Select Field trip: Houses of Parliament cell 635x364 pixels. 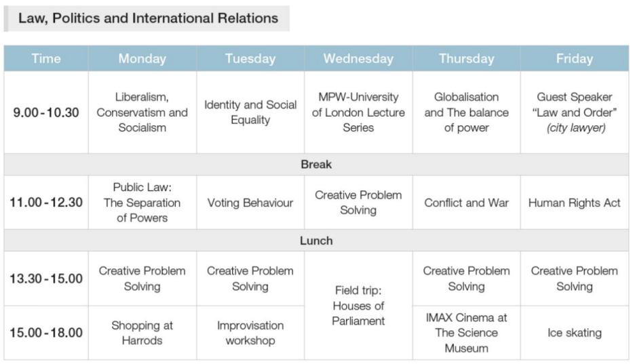coord(358,306)
